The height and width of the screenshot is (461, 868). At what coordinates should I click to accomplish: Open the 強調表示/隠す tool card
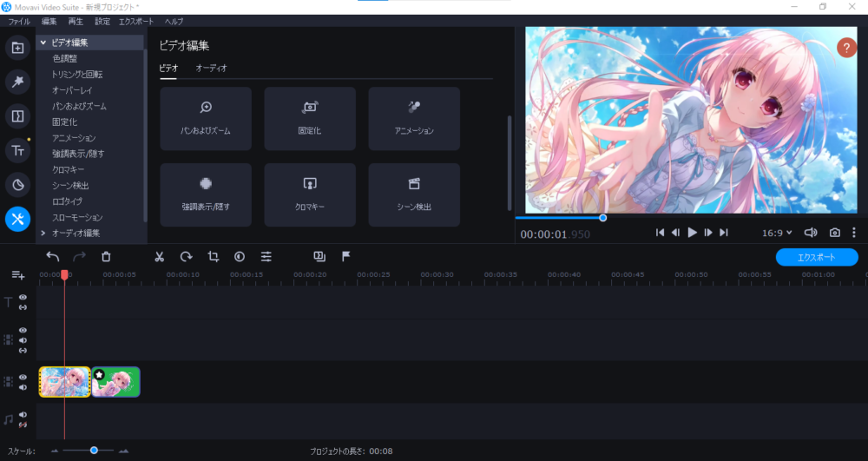(206, 194)
